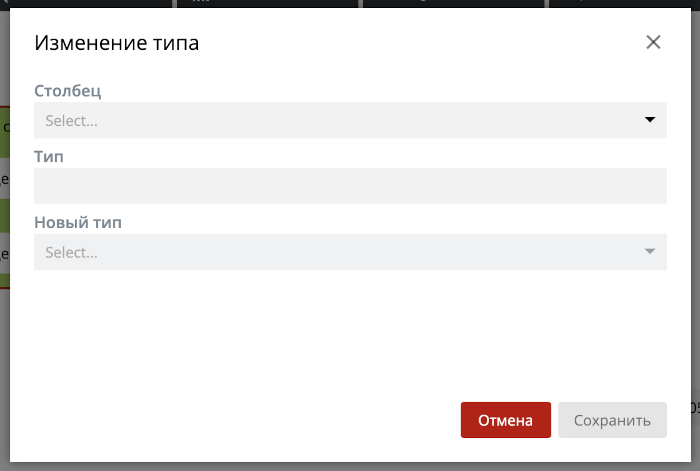The image size is (700, 471).
Task: Click the Новый тип field label
Action: (x=78, y=222)
